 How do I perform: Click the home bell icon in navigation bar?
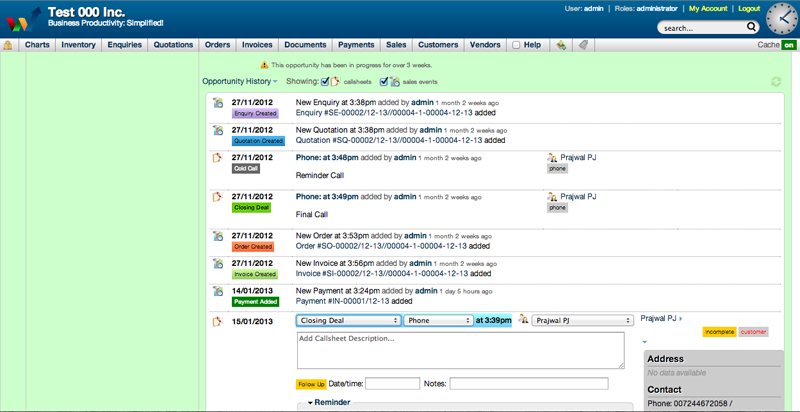(9, 45)
